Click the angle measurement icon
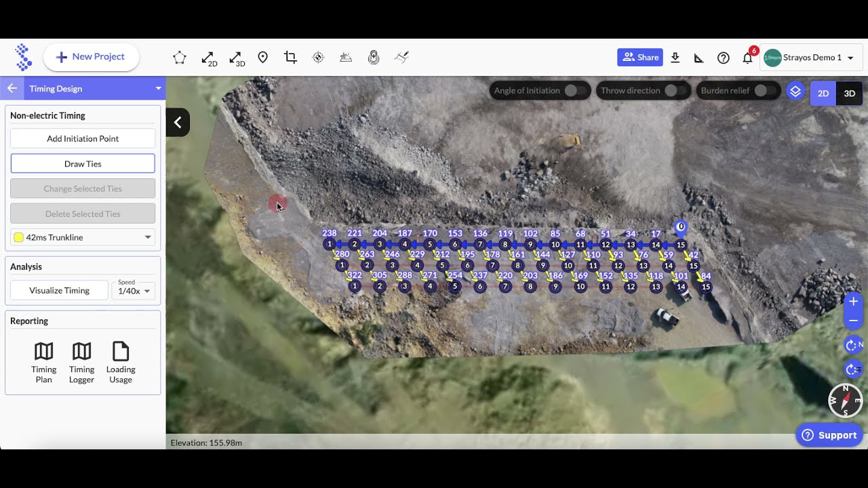868x488 pixels. click(699, 58)
